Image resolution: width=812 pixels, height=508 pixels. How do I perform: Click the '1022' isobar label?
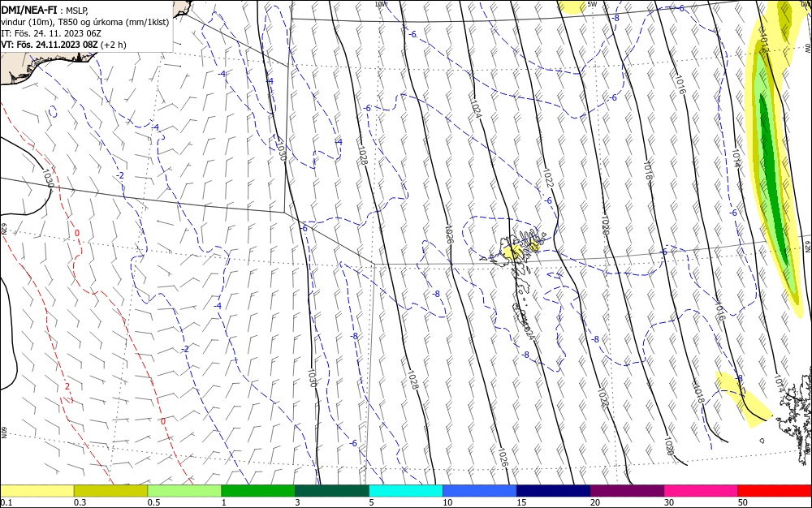(548, 178)
